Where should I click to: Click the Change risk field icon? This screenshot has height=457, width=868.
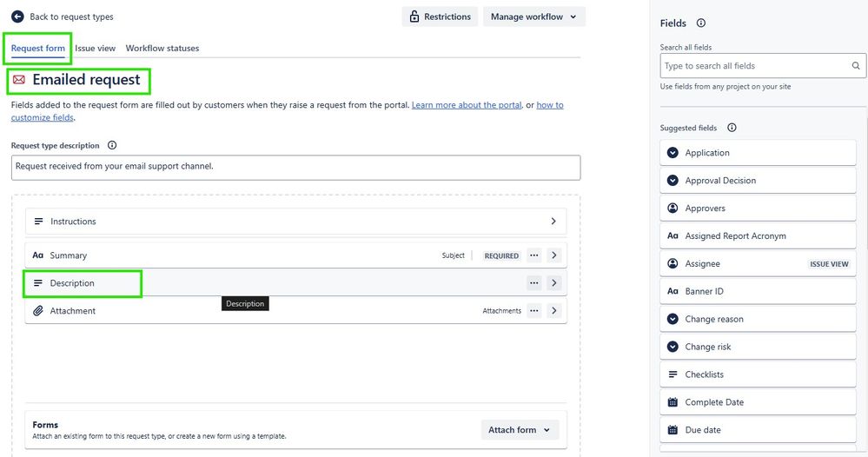click(x=673, y=347)
